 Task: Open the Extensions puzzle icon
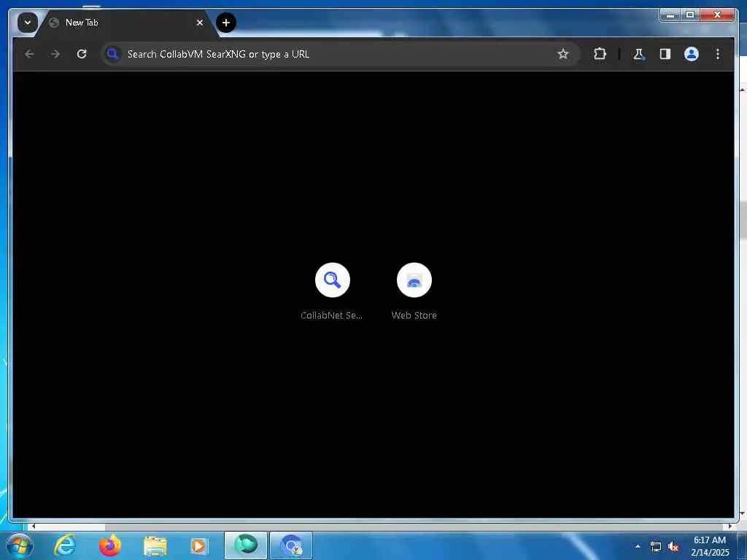click(600, 54)
